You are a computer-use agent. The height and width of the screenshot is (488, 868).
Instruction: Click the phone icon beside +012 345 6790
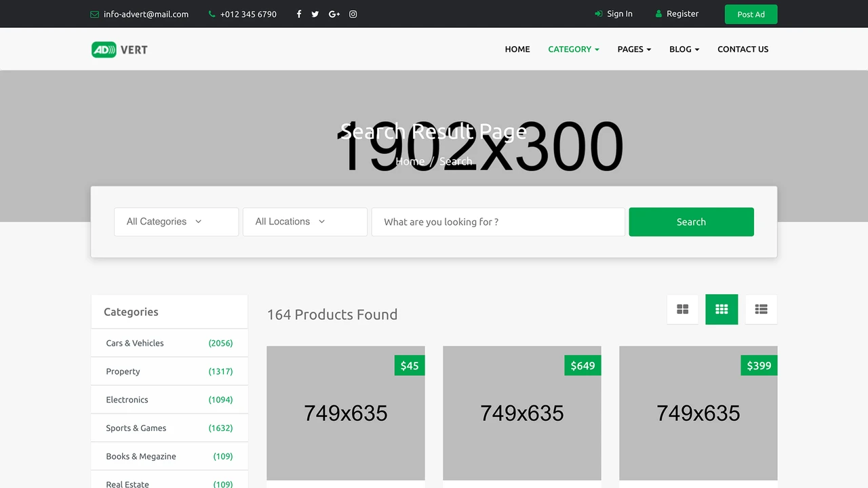point(212,14)
